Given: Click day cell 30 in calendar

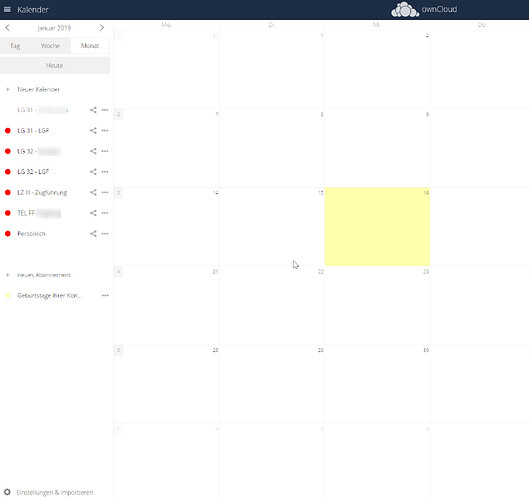Looking at the screenshot, I should pyautogui.click(x=377, y=384).
